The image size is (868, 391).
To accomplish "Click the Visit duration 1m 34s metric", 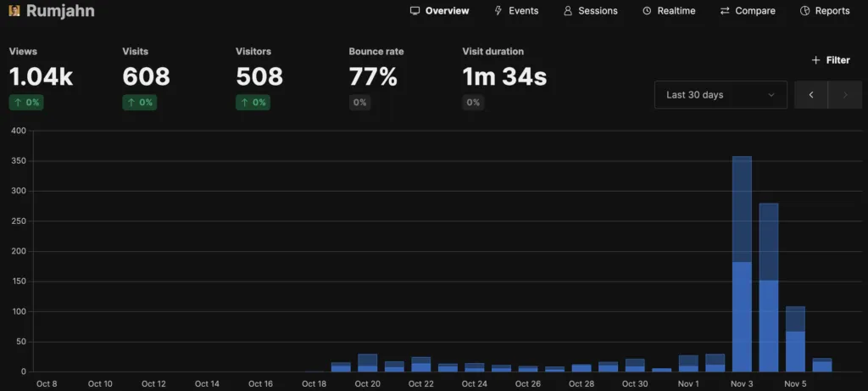I will pos(504,76).
